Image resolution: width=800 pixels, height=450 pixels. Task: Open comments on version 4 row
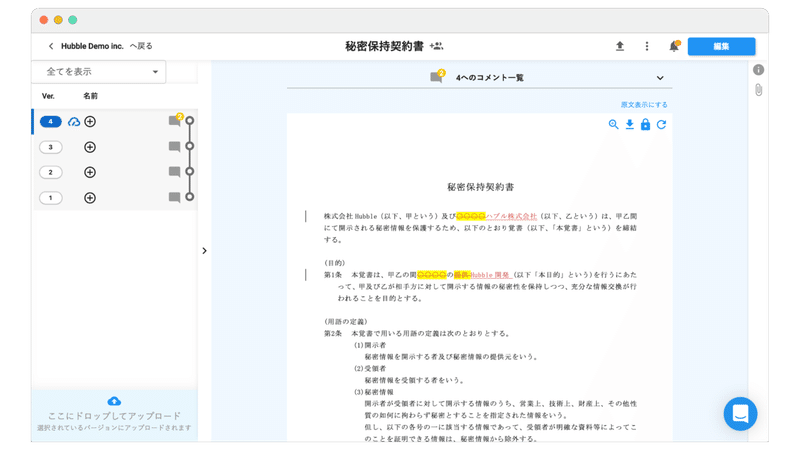click(x=175, y=120)
